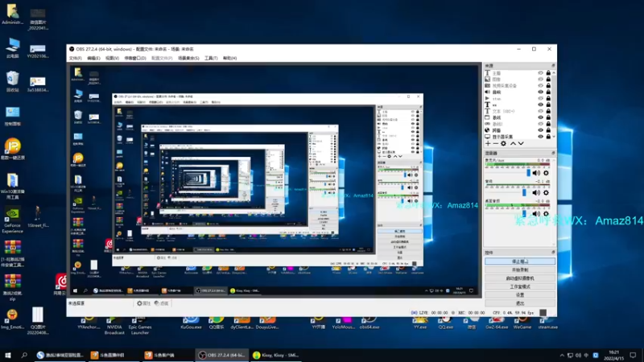Toggle visibility eye of 显示器采集 source
Screen dimensions: 644x362
click(x=540, y=137)
